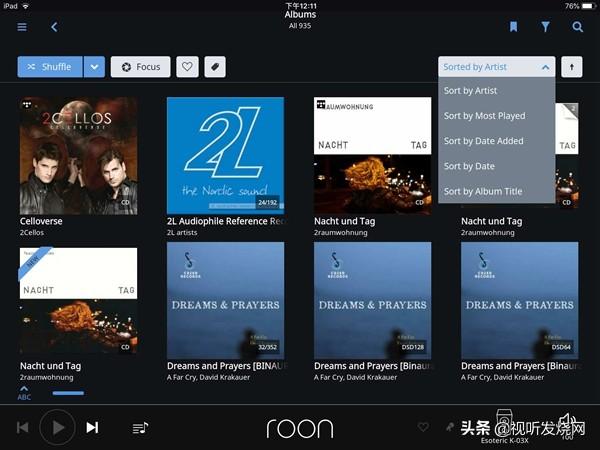Choose Sort by Artist option
The width and height of the screenshot is (600, 450).
(x=496, y=91)
